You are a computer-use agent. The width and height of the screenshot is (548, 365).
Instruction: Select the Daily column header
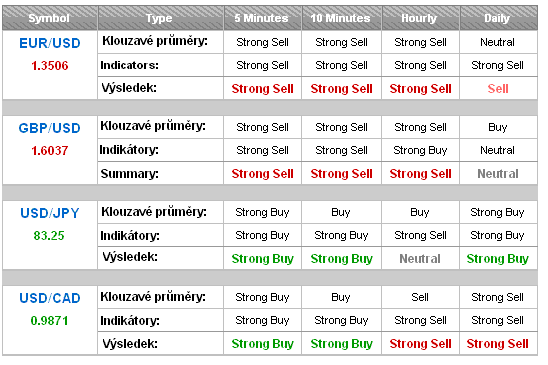(497, 18)
